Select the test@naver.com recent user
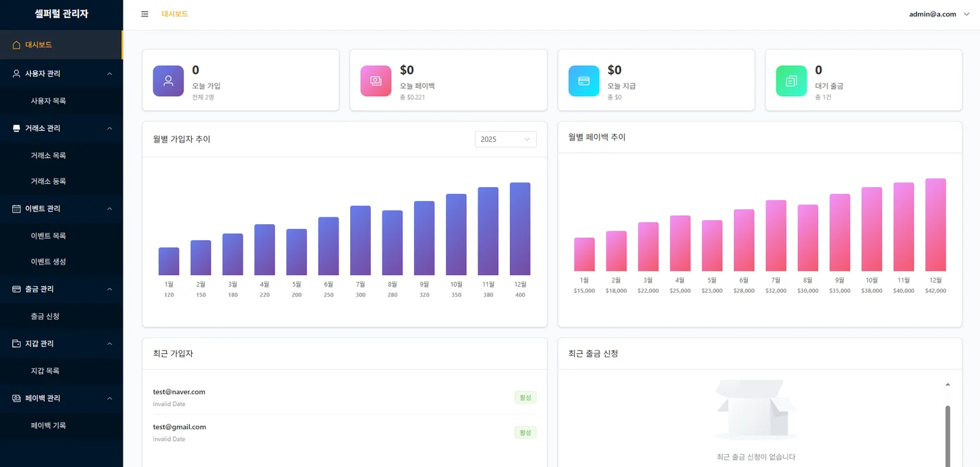980x467 pixels. pos(180,392)
